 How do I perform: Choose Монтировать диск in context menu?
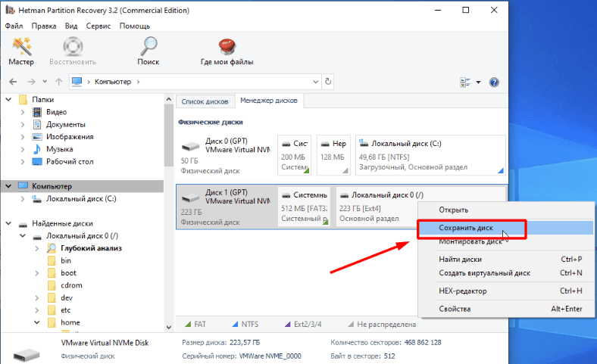pos(506,241)
